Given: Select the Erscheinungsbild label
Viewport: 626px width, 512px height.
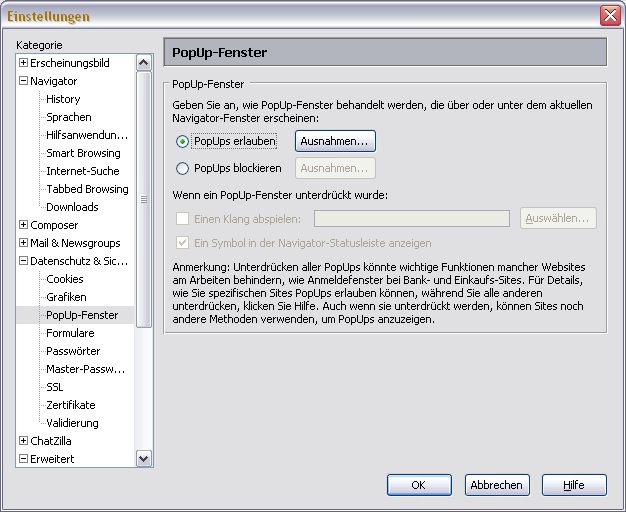Looking at the screenshot, I should pos(70,63).
